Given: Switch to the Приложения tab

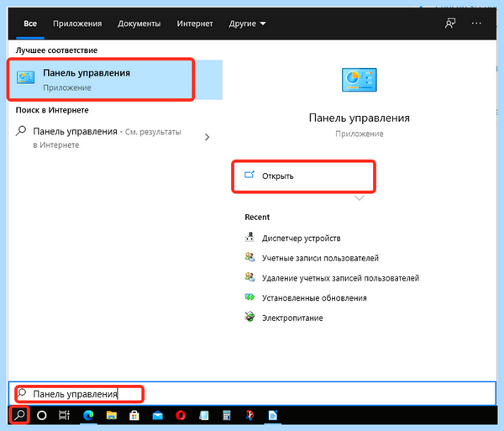Looking at the screenshot, I should coord(77,24).
